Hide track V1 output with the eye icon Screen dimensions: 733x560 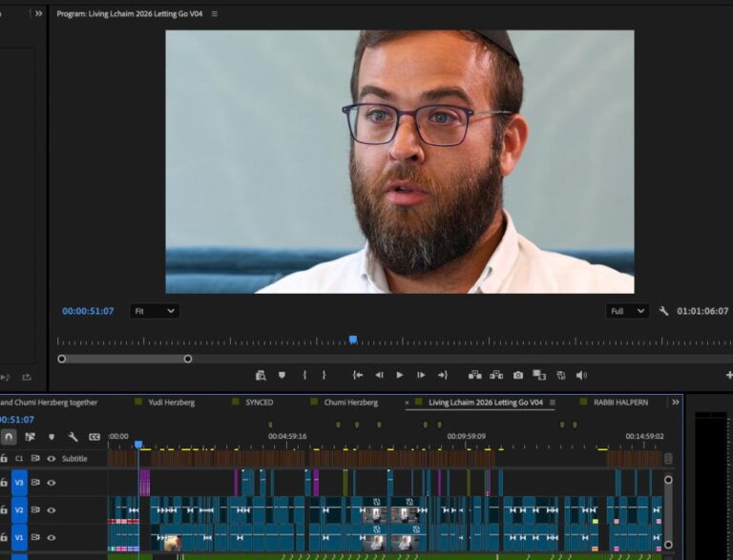[x=51, y=537]
